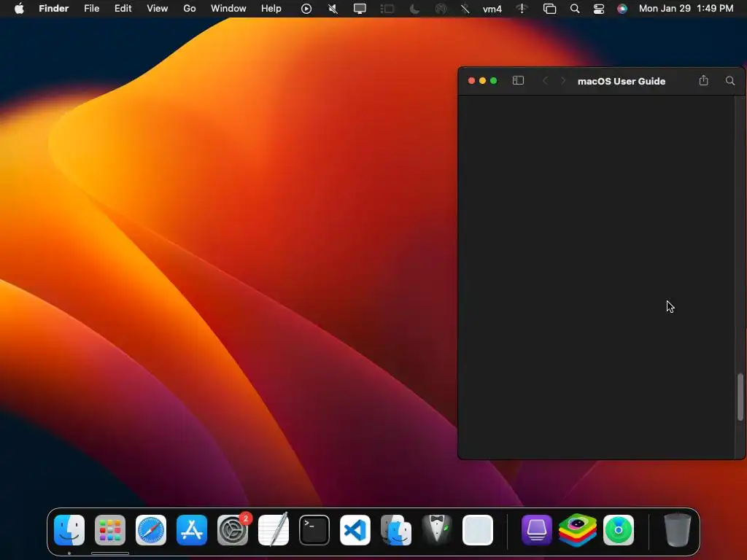Open the Go menu
The image size is (747, 560).
click(190, 9)
